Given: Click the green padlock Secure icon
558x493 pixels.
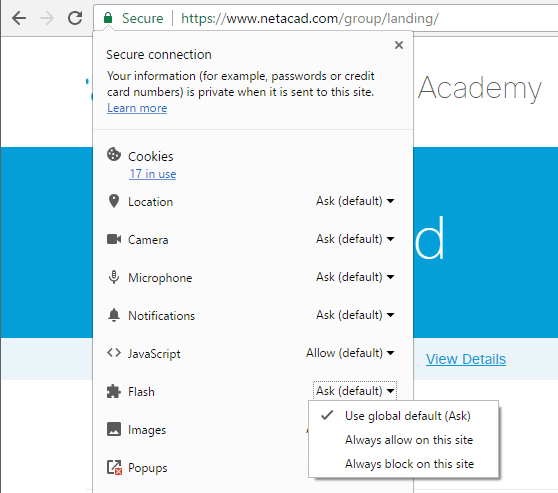Looking at the screenshot, I should click(x=108, y=18).
